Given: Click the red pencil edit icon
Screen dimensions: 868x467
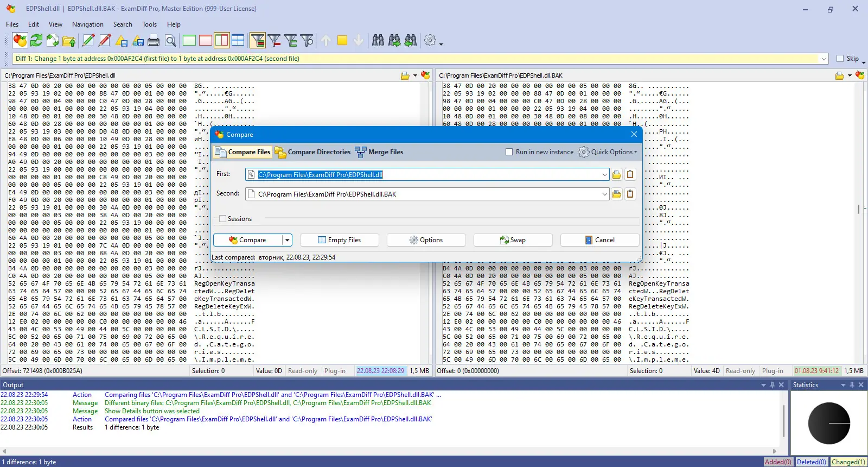Looking at the screenshot, I should point(105,40).
